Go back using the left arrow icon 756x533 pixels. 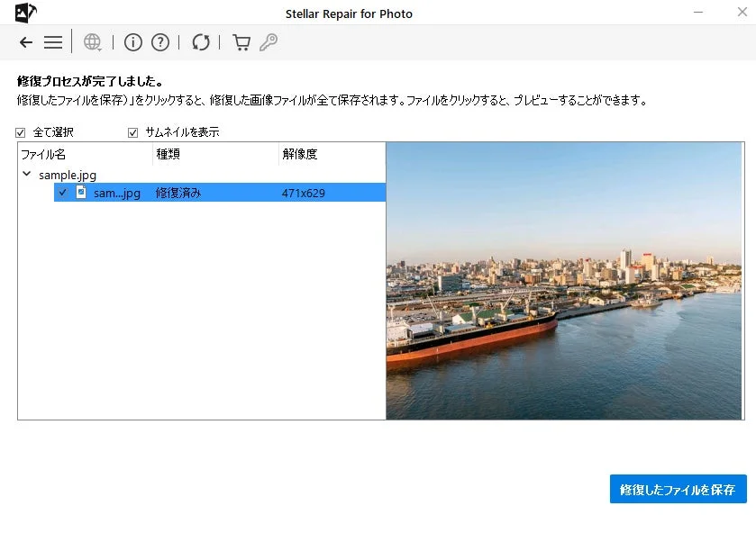[26, 42]
